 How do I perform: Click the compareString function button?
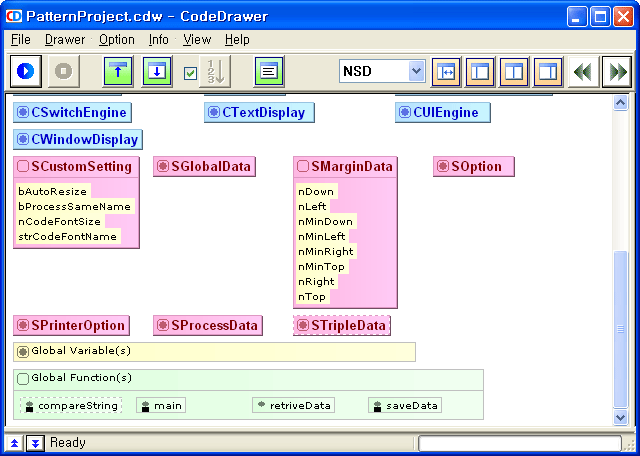click(x=71, y=405)
